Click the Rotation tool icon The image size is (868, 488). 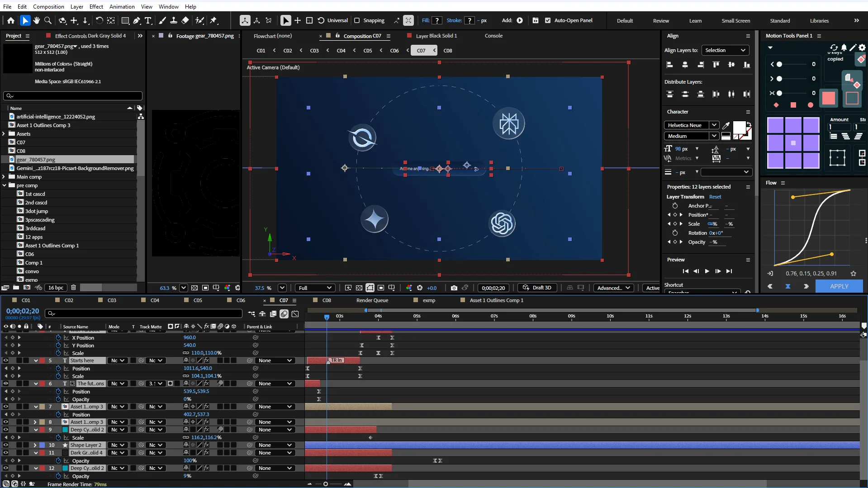[99, 20]
